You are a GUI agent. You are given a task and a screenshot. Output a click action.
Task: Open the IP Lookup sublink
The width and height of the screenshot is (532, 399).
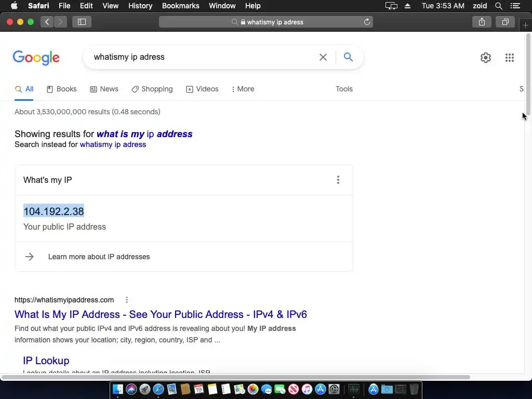[46, 361]
